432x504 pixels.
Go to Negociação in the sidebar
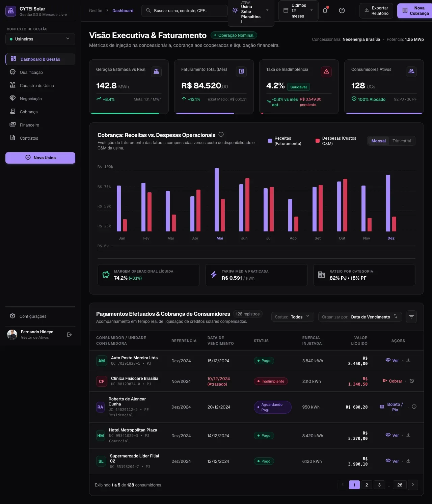click(x=40, y=99)
